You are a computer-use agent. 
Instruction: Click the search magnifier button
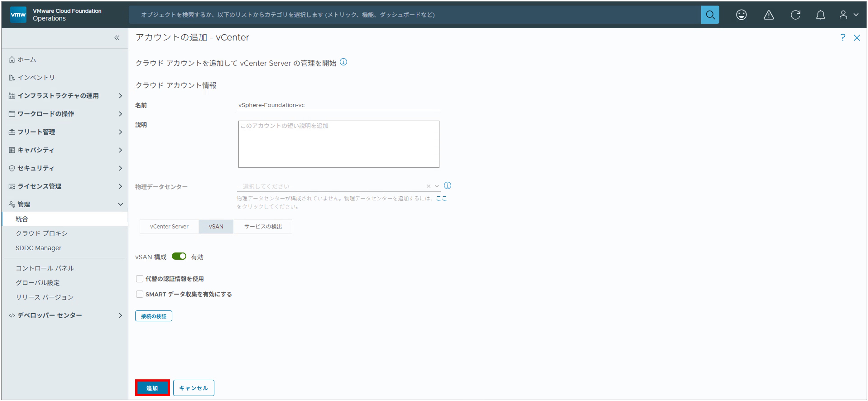tap(710, 15)
